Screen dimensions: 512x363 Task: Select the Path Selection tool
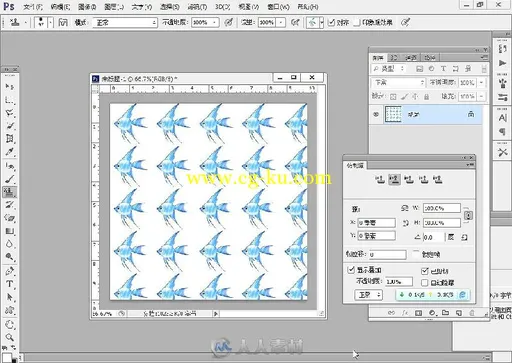coord(10,297)
